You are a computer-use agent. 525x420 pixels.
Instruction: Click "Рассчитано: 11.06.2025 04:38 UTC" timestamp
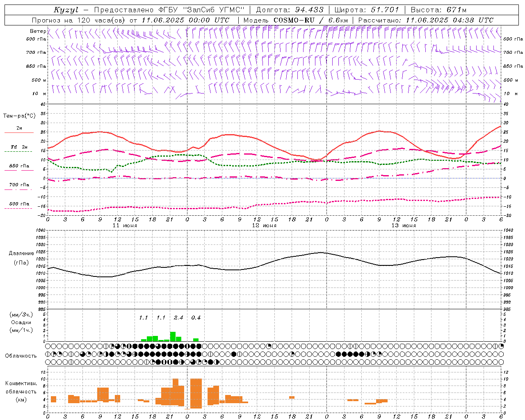(426, 20)
